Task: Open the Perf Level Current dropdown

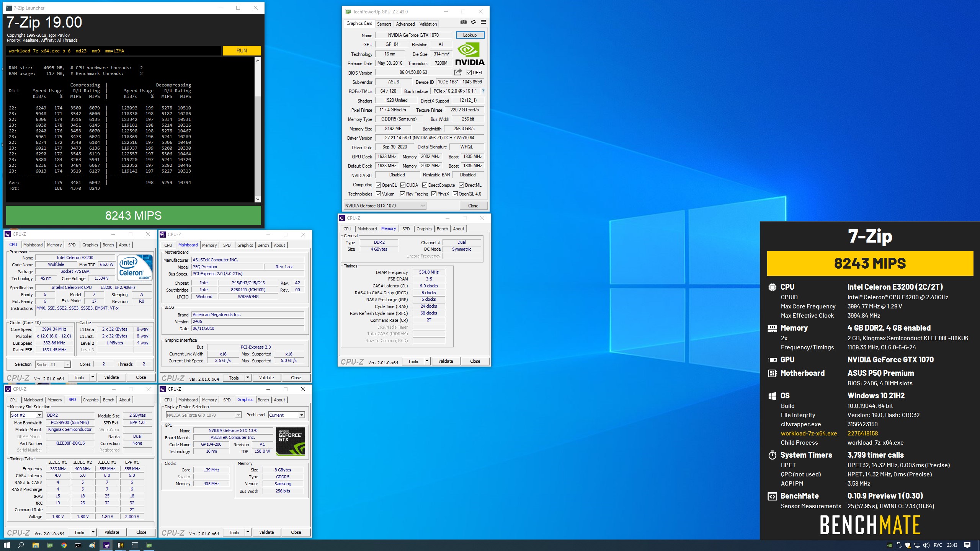Action: point(286,415)
